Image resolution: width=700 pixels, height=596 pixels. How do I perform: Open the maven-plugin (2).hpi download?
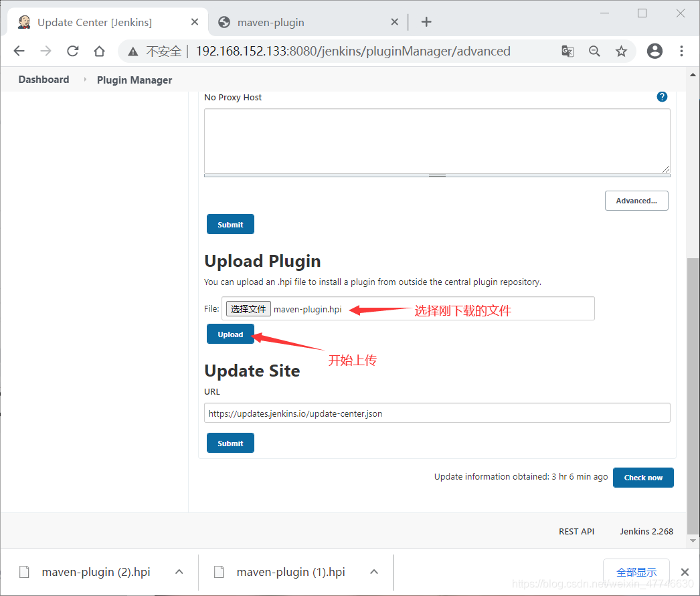tap(96, 572)
